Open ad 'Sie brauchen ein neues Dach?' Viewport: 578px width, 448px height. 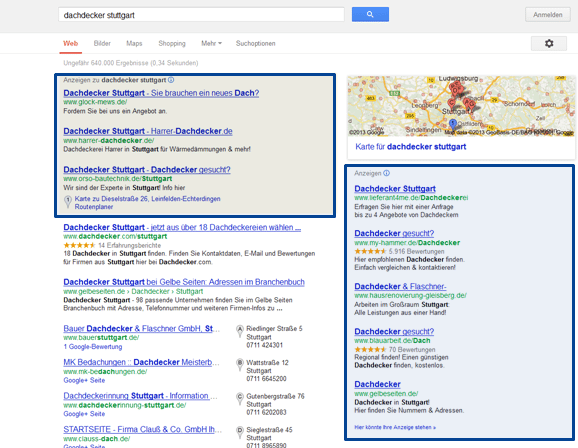[161, 93]
